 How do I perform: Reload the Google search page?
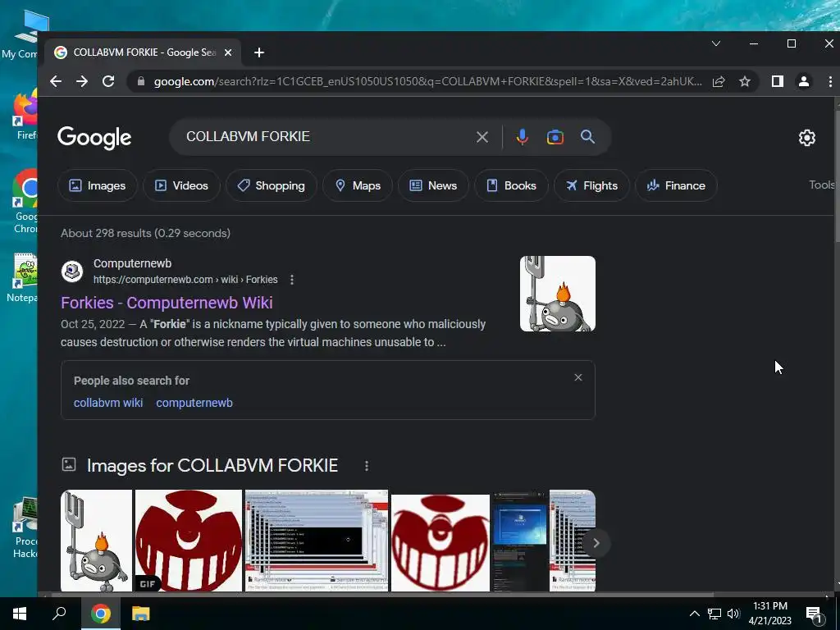coord(108,81)
